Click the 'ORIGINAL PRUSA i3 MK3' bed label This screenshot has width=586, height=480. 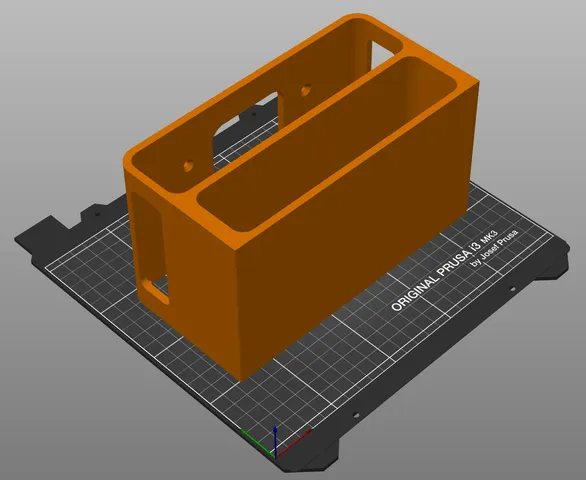444,271
